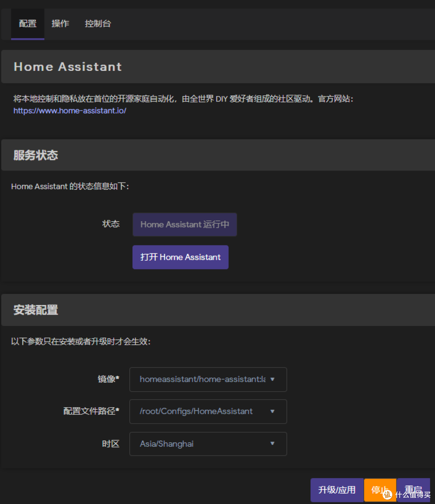
Task: Open the https://www.home-assistant.io/ link
Action: click(70, 110)
